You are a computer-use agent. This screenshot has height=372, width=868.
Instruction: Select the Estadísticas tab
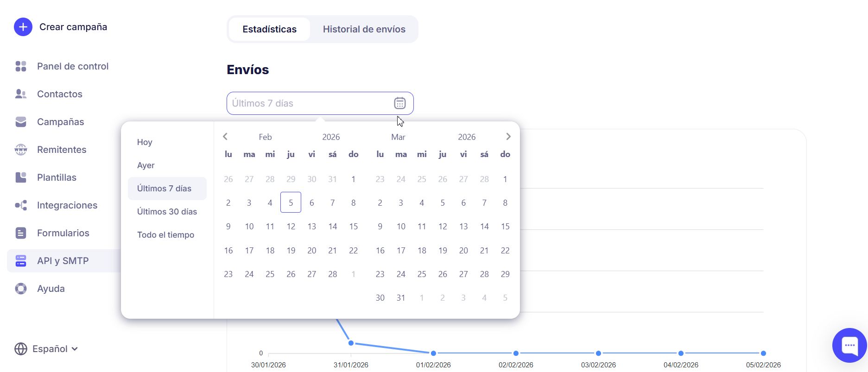(269, 29)
